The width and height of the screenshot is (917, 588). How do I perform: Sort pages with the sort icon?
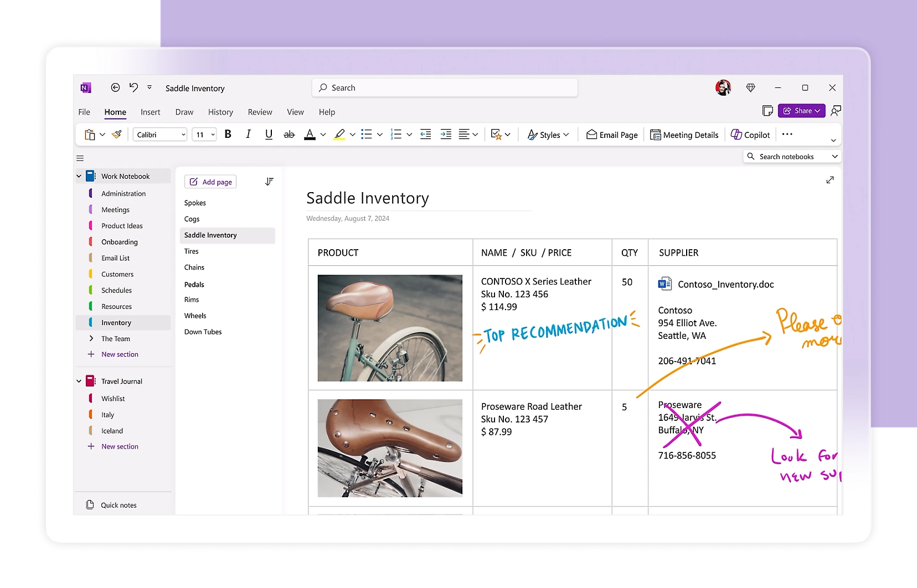click(x=269, y=182)
